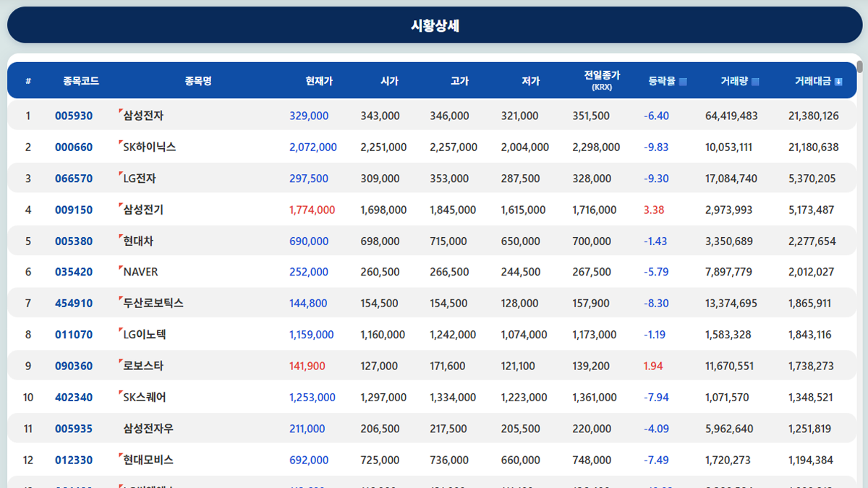This screenshot has width=868, height=488.
Task: Click the red flag marker beside SK스퀘어
Action: [120, 392]
